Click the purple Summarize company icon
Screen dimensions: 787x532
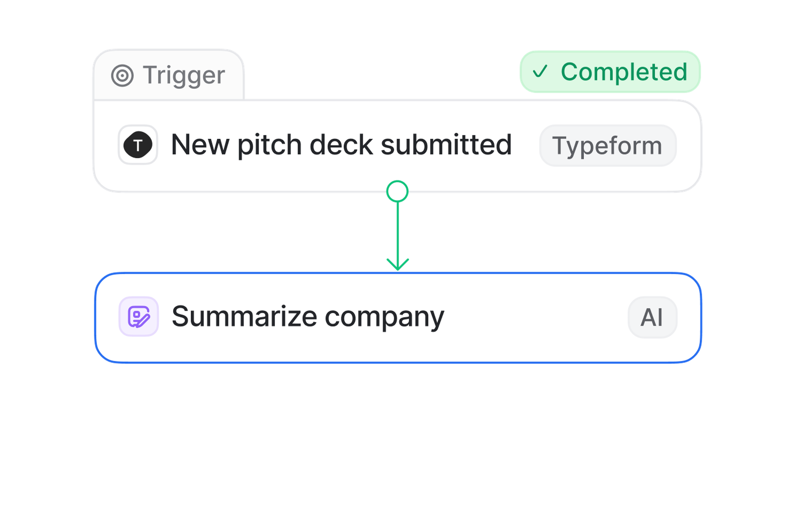(x=139, y=316)
